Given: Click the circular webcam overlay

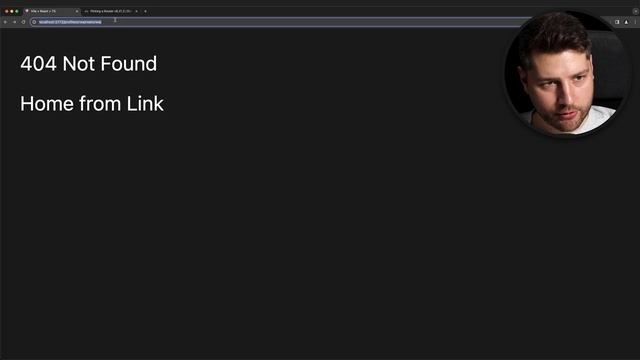Looking at the screenshot, I should click(x=567, y=74).
